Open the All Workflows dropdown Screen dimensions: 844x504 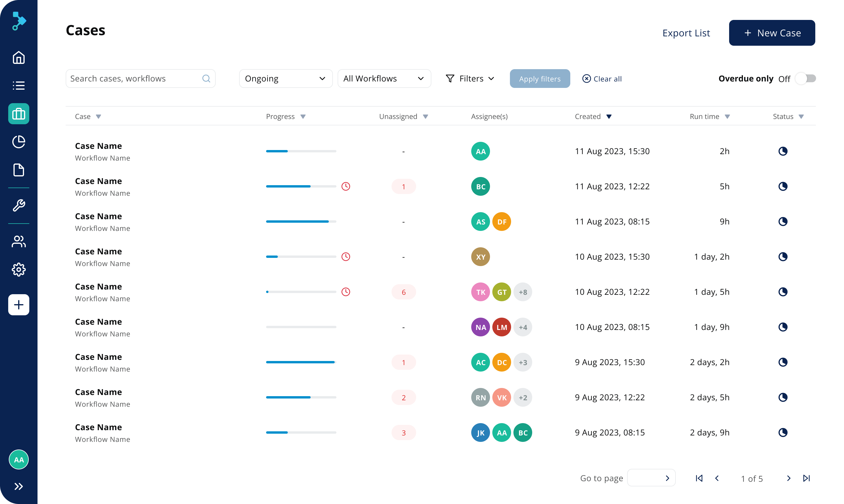tap(384, 79)
